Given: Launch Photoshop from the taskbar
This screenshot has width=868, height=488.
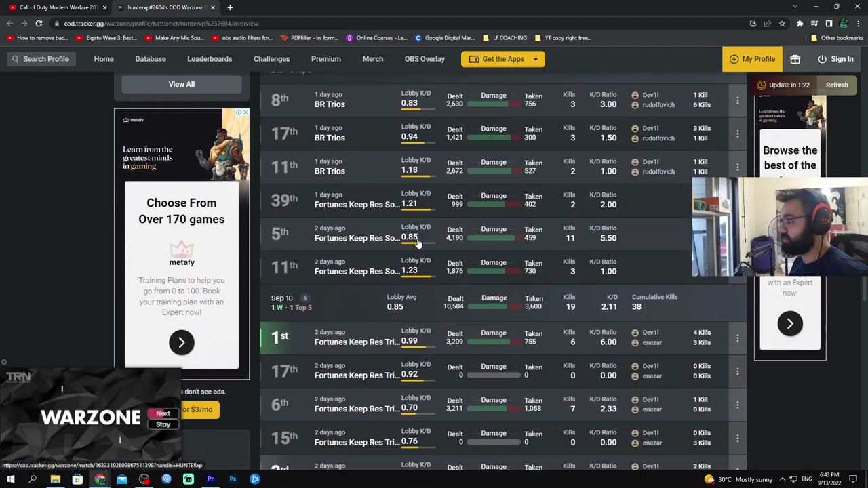Looking at the screenshot, I should point(233,479).
